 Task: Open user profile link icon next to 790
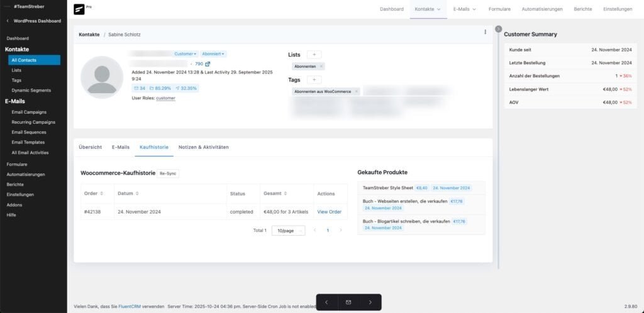pyautogui.click(x=208, y=64)
